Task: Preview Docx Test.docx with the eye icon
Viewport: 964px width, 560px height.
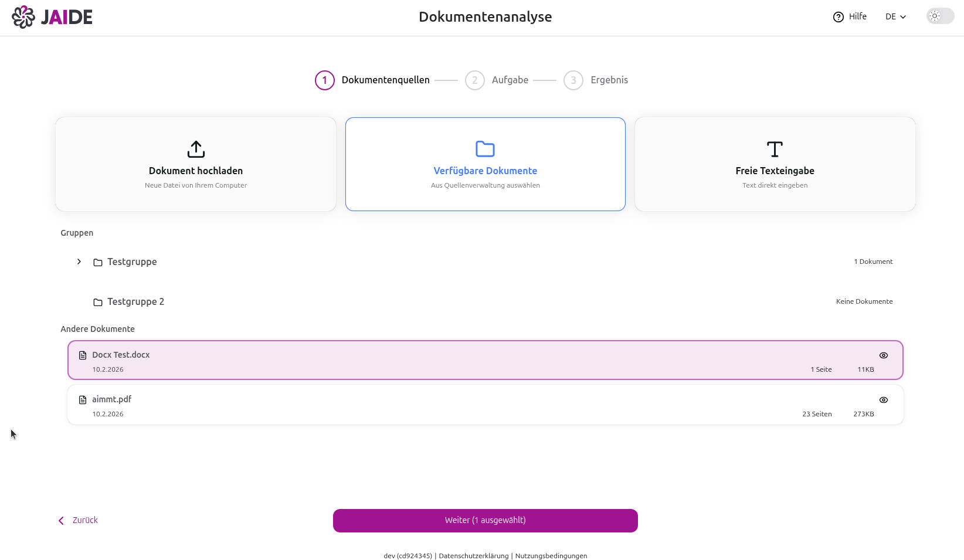Action: pyautogui.click(x=883, y=355)
